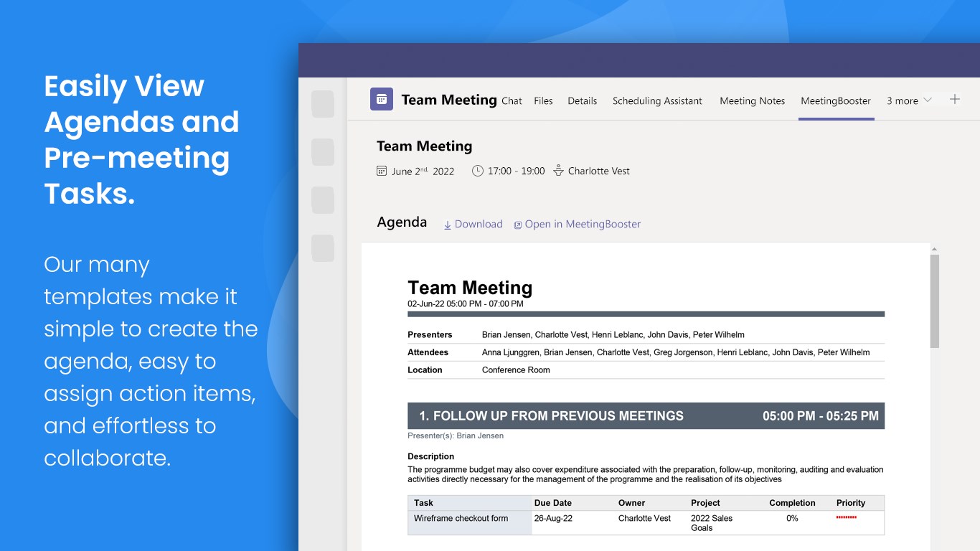Viewport: 980px width, 551px height.
Task: Open the Details tab
Action: pyautogui.click(x=582, y=101)
